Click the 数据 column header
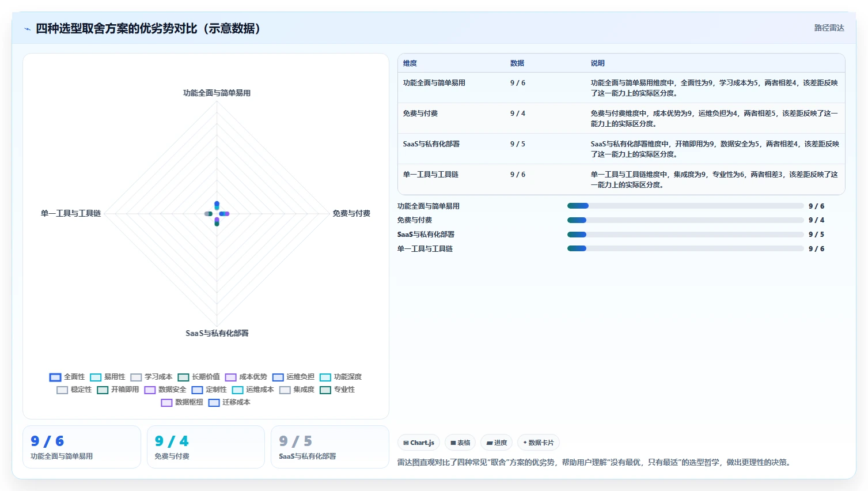 (x=517, y=63)
